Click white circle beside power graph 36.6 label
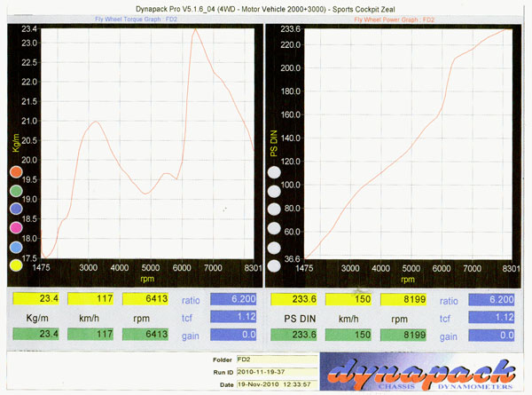Viewport: 532px width, 395px height. pos(274,266)
